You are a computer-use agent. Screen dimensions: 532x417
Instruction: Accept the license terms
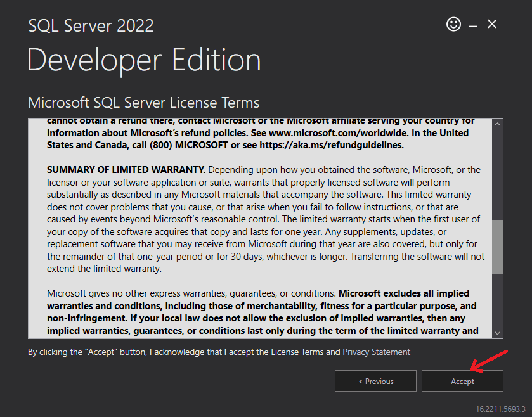tap(462, 381)
